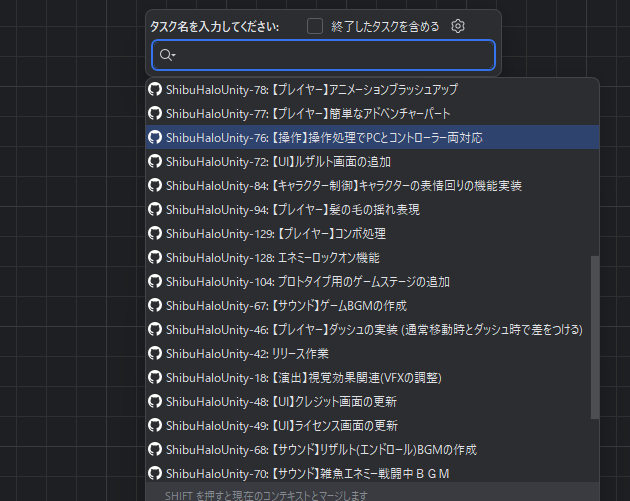Click GitHub icon beside ShibuHaloUnity-49
The width and height of the screenshot is (630, 501).
coord(155,425)
